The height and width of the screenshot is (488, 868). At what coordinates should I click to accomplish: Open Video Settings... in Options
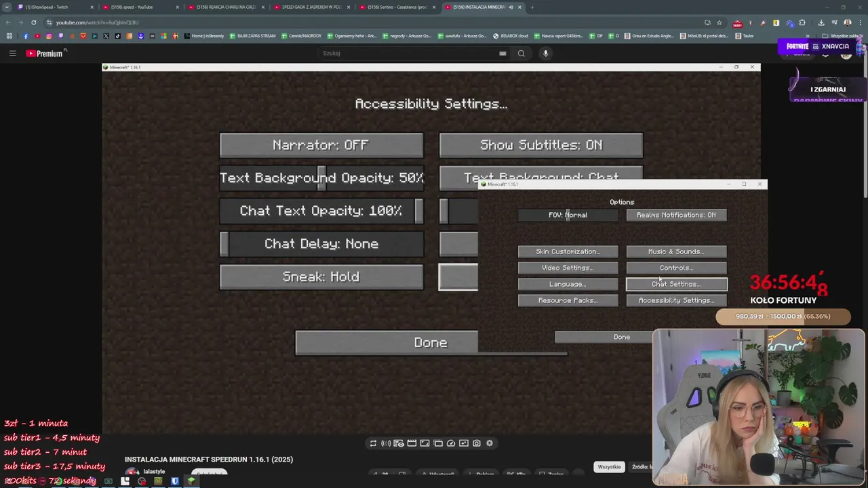(568, 268)
